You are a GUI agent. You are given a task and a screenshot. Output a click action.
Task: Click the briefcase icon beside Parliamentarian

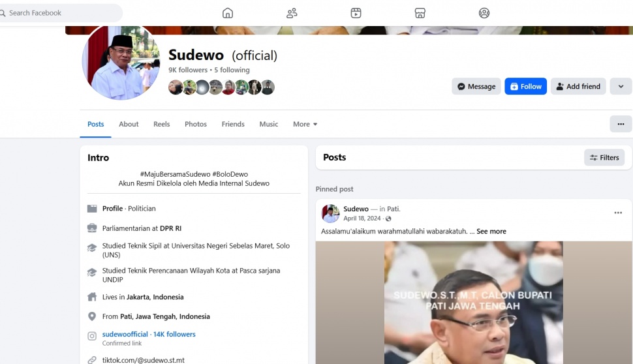tap(92, 228)
